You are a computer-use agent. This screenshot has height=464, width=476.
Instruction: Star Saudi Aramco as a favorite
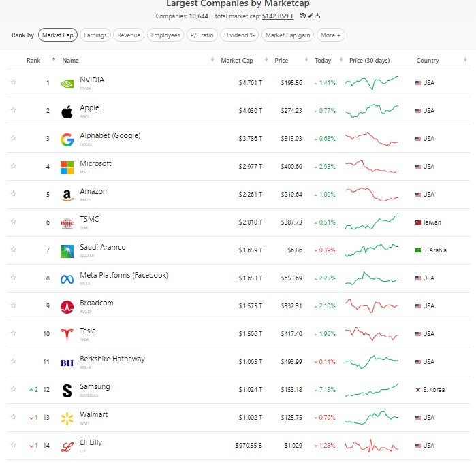(x=13, y=250)
